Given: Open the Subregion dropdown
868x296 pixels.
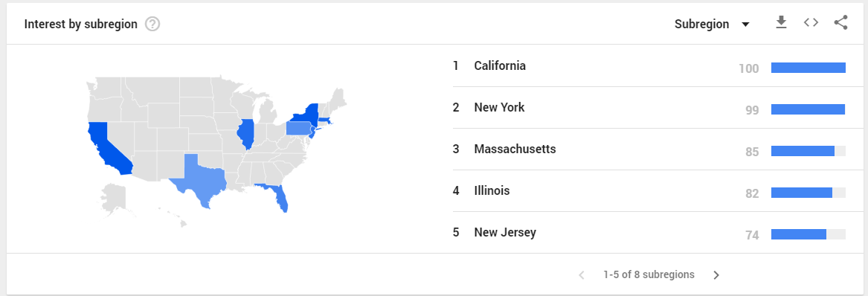Looking at the screenshot, I should pyautogui.click(x=712, y=25).
